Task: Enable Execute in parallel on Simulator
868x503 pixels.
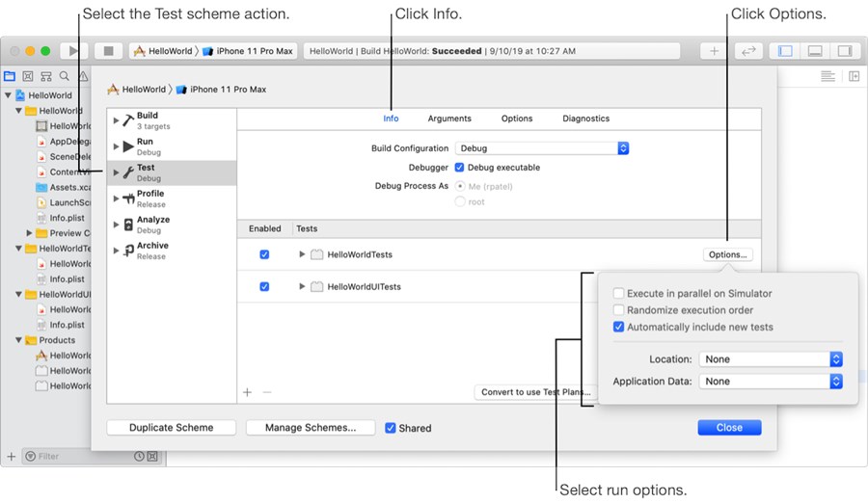Action: (x=619, y=294)
